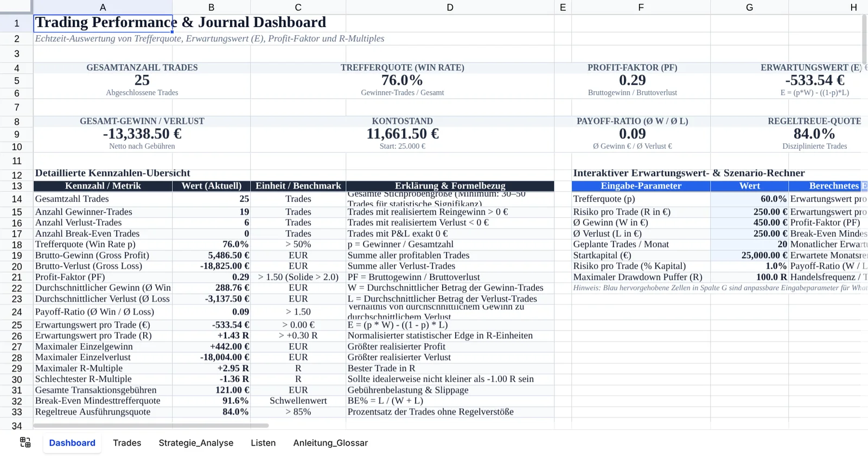
Task: Select row 21 header
Action: [x=16, y=277]
